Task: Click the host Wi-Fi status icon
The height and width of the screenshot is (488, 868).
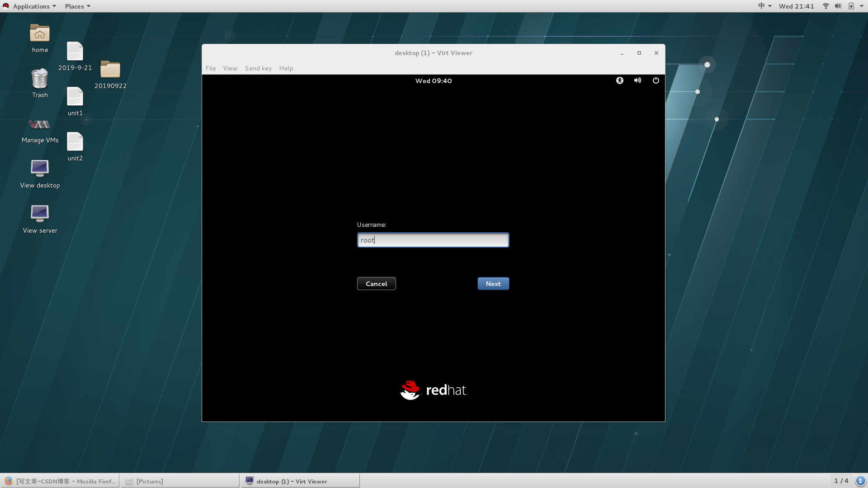Action: pos(826,6)
